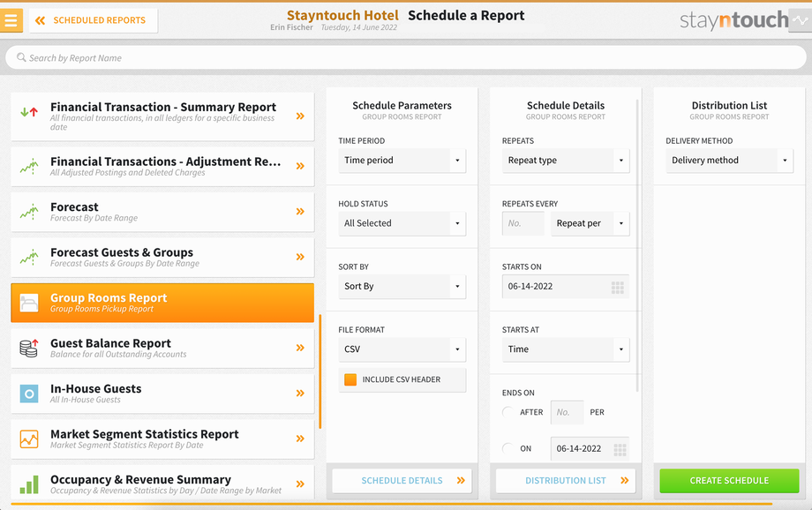Open the Repeat per dropdown
Viewport: 812px width, 510px height.
pyautogui.click(x=590, y=223)
